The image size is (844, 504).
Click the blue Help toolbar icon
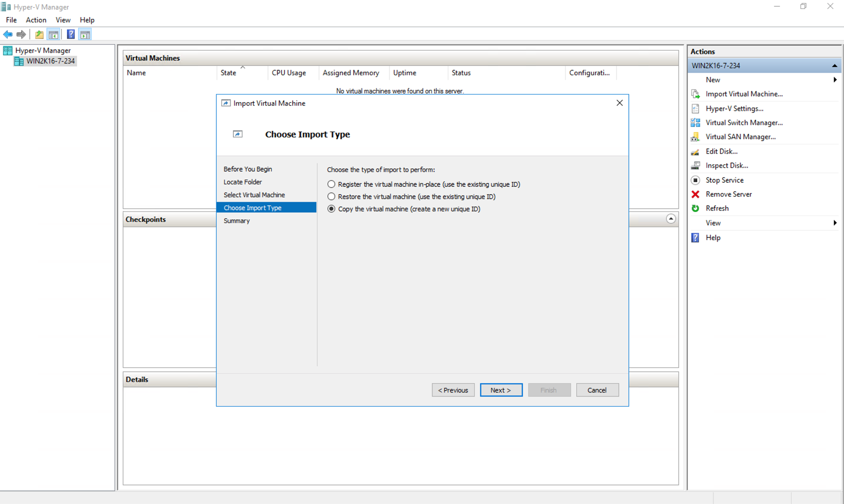coord(71,35)
